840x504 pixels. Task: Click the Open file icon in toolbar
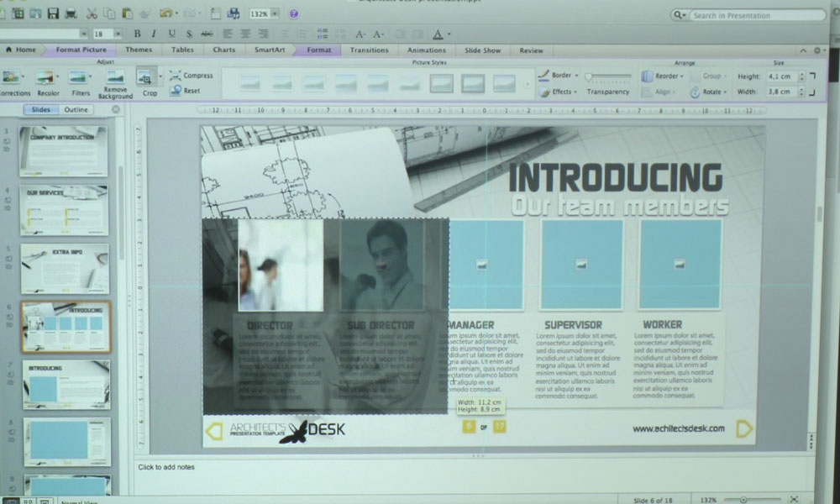coord(35,13)
